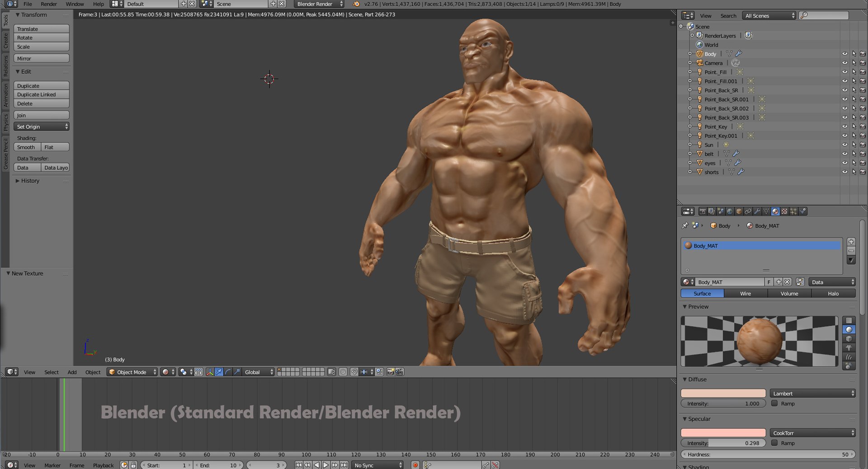The height and width of the screenshot is (469, 868).
Task: Hide the Sun lamp in the outliner
Action: 844,145
